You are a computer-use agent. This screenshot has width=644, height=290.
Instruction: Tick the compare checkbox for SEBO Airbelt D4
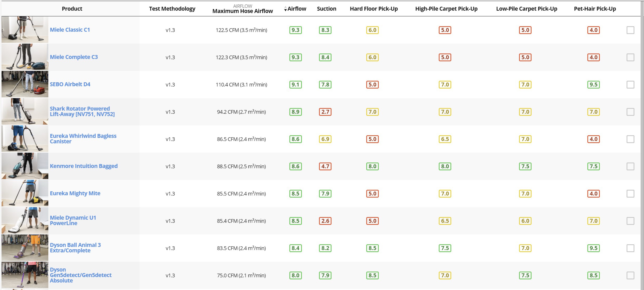click(x=630, y=84)
